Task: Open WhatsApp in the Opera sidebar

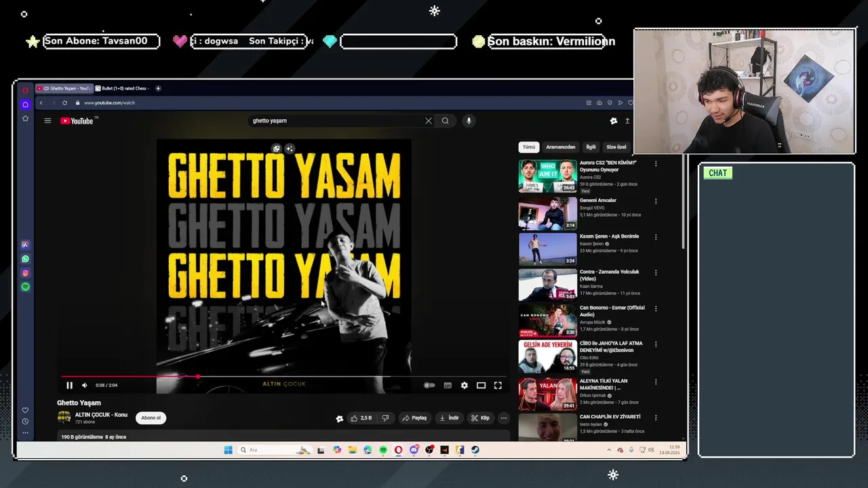Action: point(25,259)
